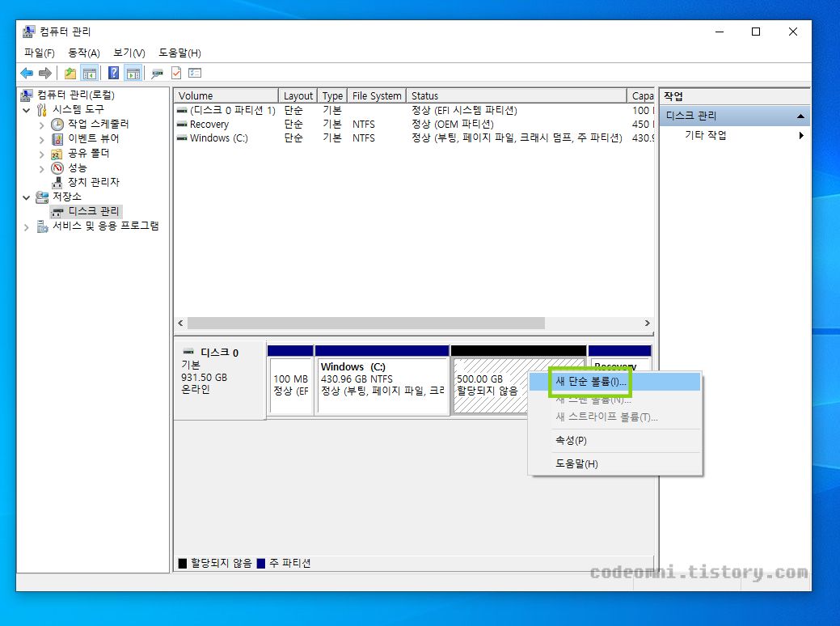Sort by Status column header

(517, 95)
